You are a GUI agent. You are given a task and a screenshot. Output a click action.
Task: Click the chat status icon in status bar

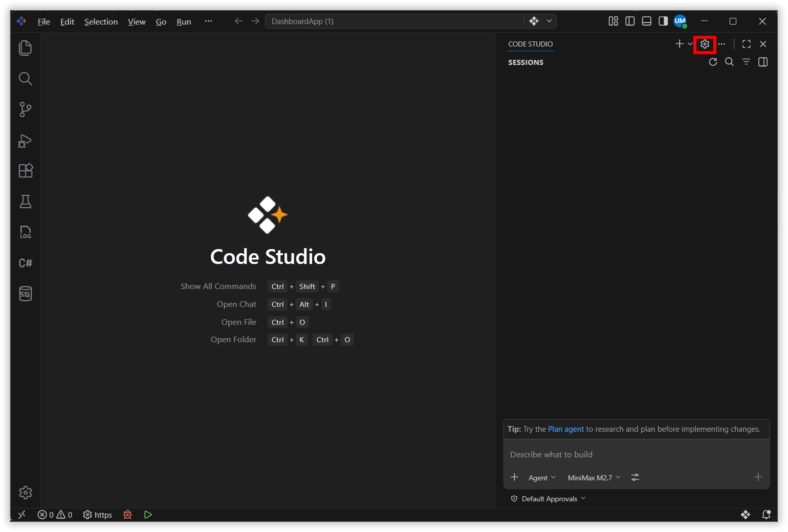746,515
